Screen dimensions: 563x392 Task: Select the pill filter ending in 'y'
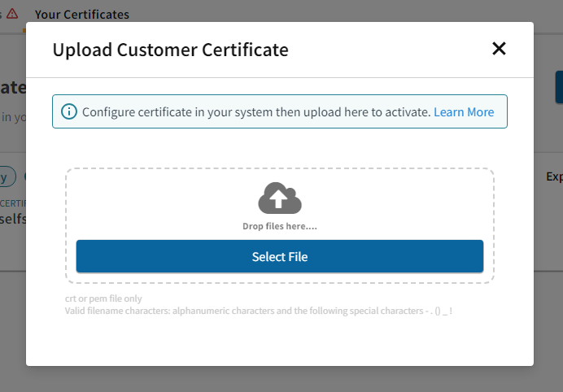pyautogui.click(x=7, y=176)
